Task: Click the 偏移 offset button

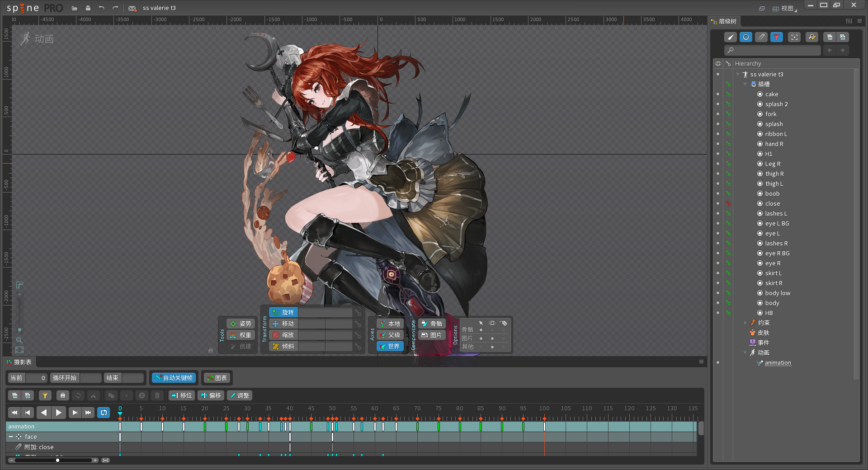Action: point(211,395)
